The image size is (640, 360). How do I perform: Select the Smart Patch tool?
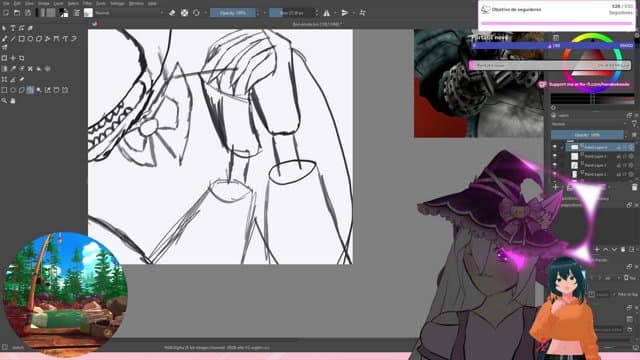[30, 69]
